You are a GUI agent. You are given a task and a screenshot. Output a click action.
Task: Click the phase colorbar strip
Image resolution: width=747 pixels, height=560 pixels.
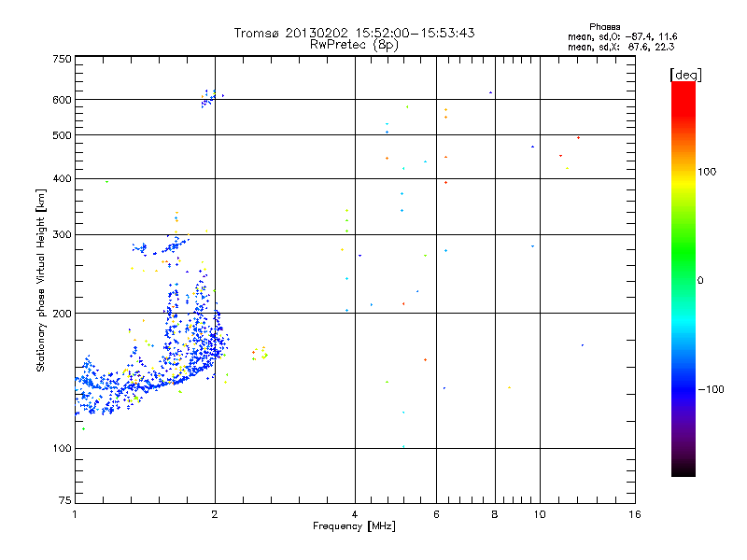(684, 279)
